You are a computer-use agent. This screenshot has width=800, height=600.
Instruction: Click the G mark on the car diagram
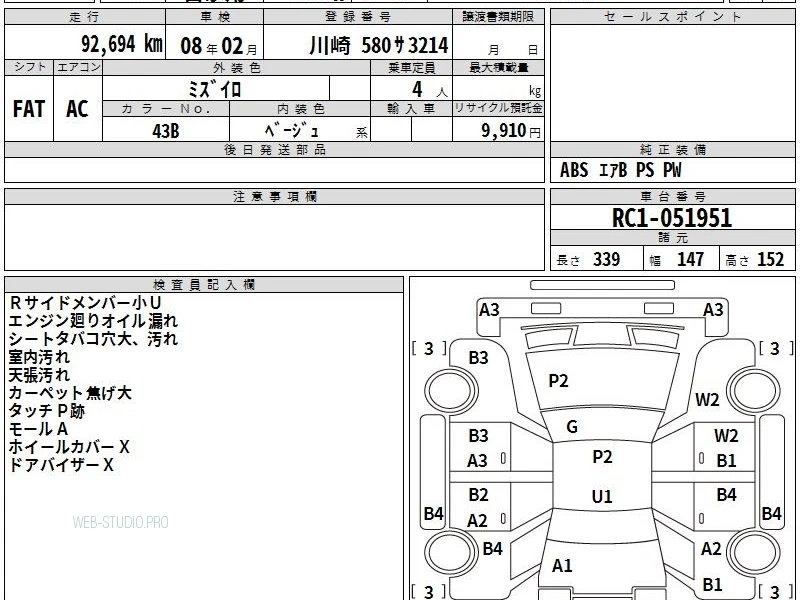[572, 427]
